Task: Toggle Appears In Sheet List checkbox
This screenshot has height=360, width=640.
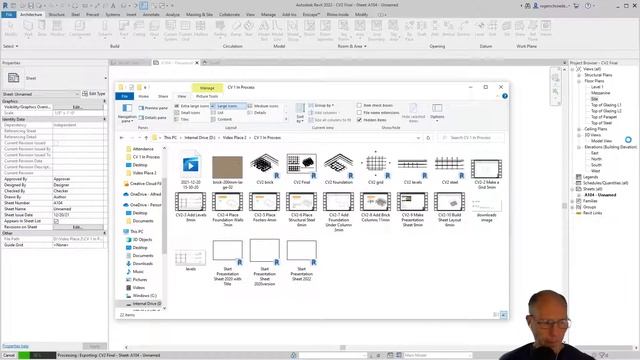Action: (x=56, y=221)
